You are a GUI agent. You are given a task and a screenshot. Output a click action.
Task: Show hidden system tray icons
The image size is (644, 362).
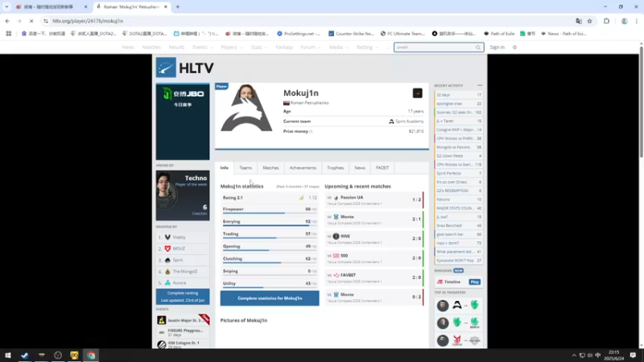click(x=574, y=356)
